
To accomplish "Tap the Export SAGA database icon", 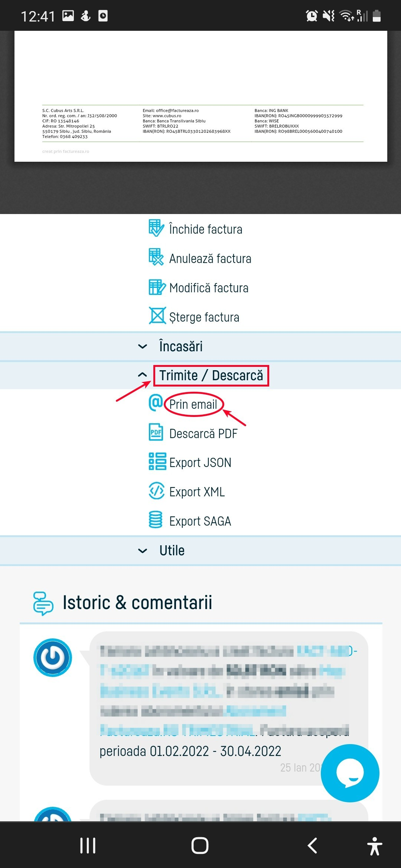I will point(156,520).
